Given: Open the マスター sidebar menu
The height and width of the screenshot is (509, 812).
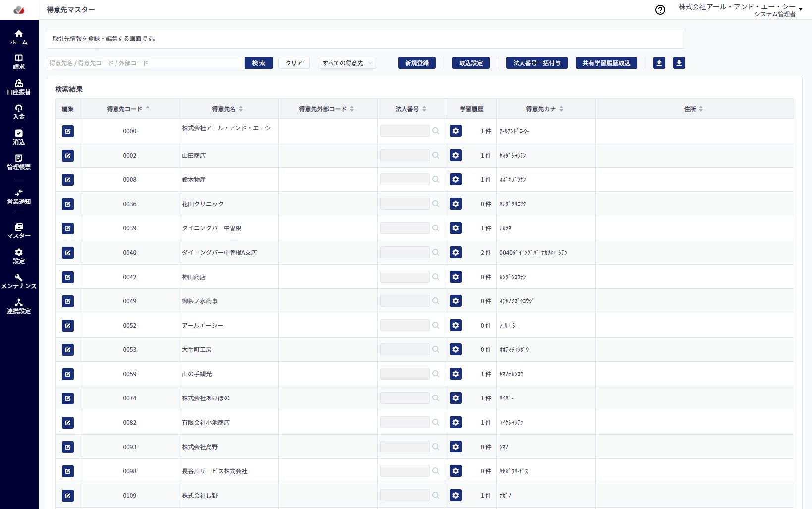Looking at the screenshot, I should click(x=19, y=231).
